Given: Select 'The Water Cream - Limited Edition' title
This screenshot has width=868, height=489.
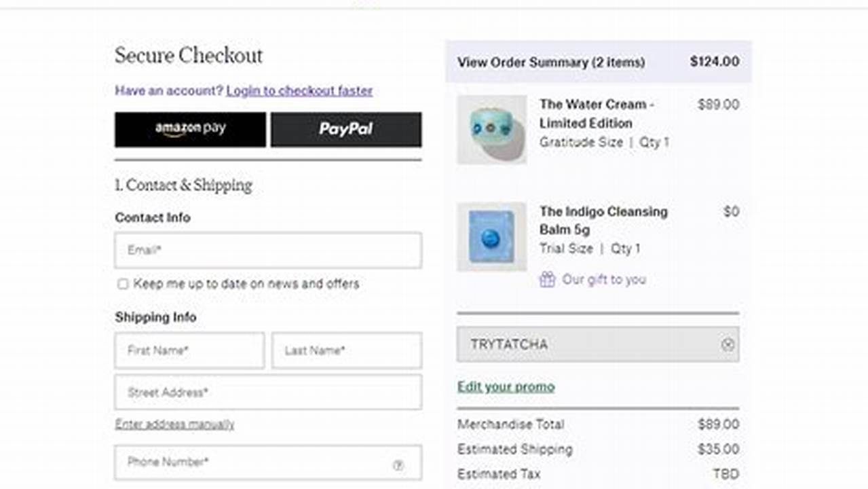Looking at the screenshot, I should pyautogui.click(x=595, y=114).
